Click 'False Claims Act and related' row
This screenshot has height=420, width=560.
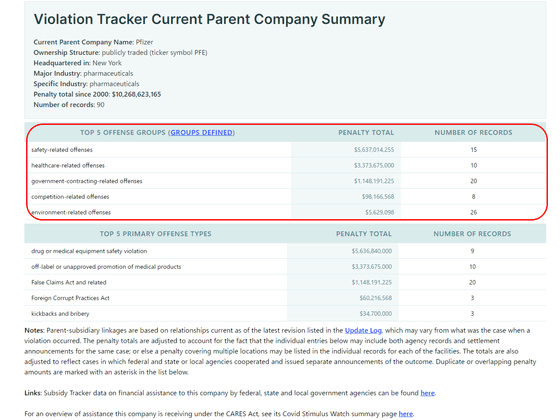point(69,282)
